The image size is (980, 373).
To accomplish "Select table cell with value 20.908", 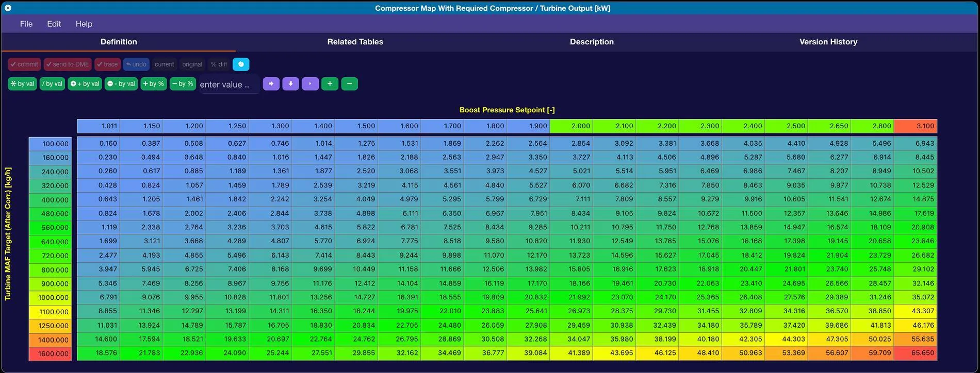I will point(916,227).
